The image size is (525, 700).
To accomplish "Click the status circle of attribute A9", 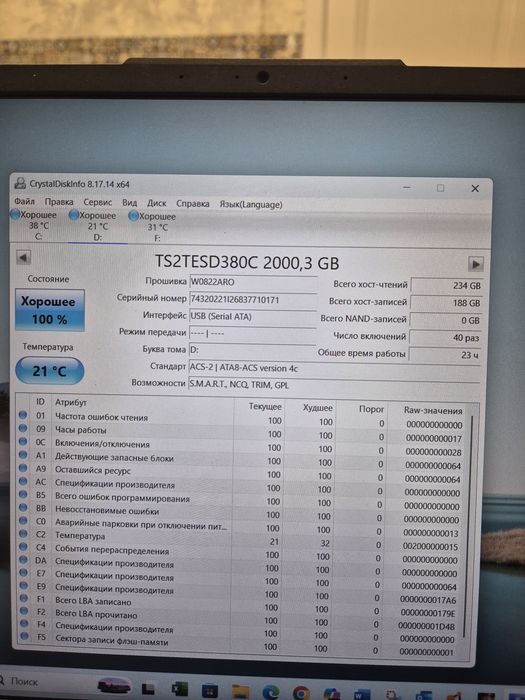I will tap(23, 468).
